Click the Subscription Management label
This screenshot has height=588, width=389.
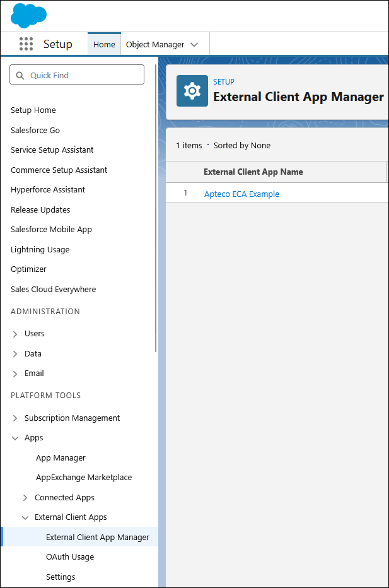click(73, 418)
